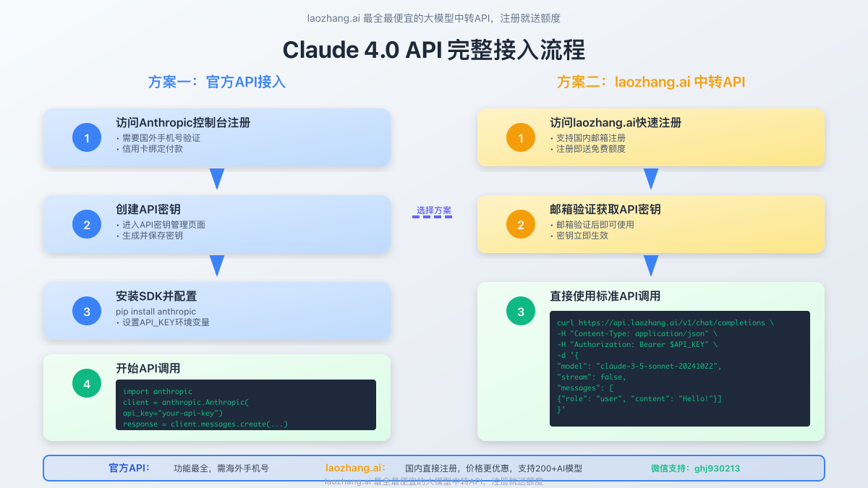Click the bullet 生成并保存密钥
This screenshot has height=488, width=868.
coord(149,235)
